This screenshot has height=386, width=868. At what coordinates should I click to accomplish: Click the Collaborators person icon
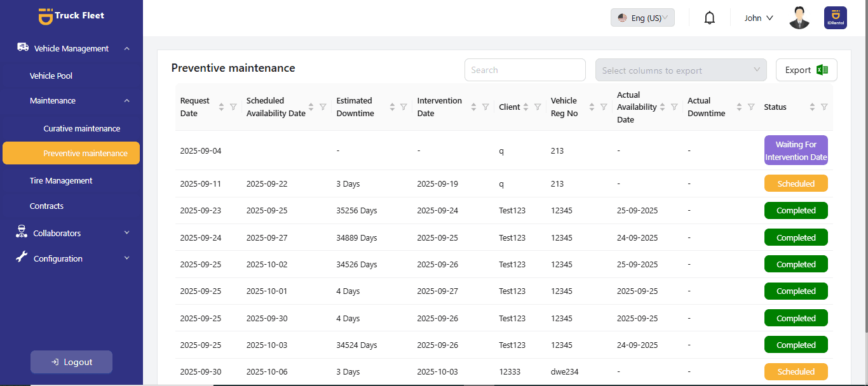coord(22,232)
